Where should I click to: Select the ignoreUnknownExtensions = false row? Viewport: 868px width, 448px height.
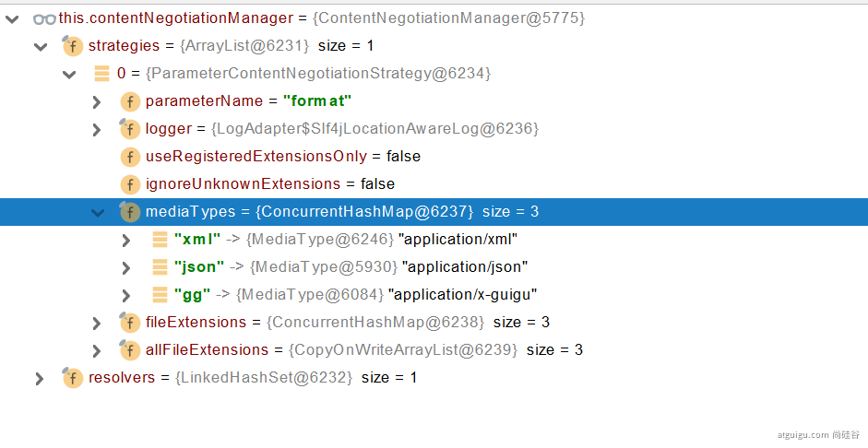point(269,184)
